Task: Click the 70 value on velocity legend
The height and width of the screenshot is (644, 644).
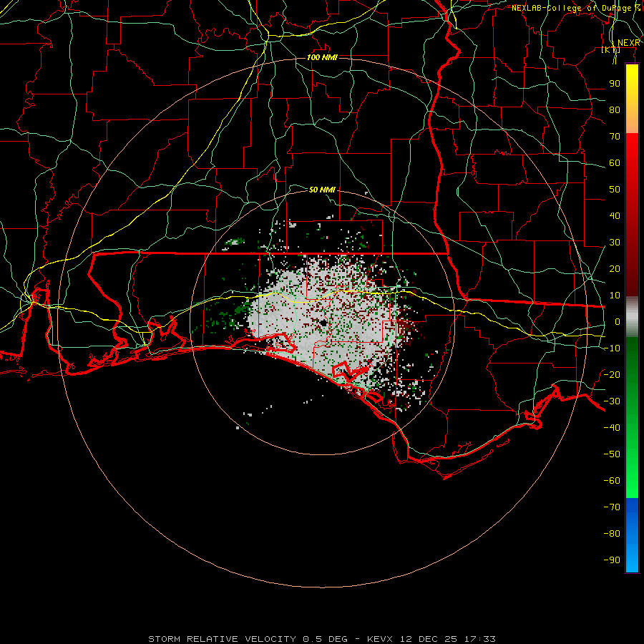Action: 615,137
